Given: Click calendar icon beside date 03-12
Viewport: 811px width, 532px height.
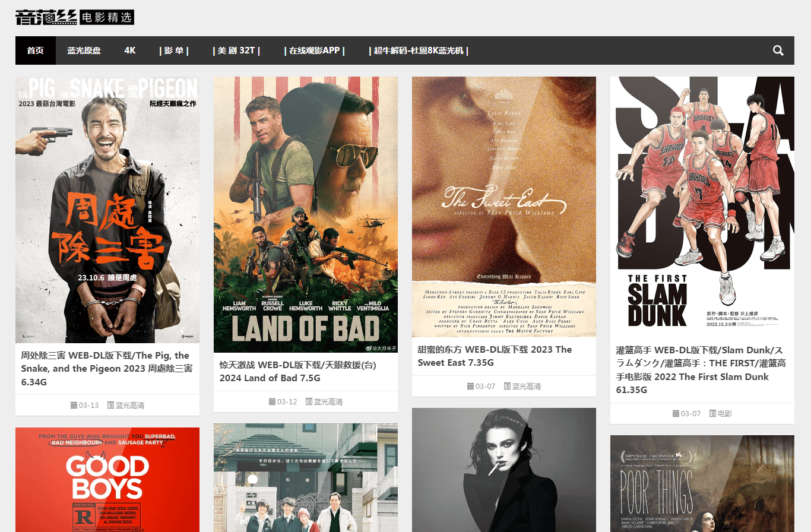Looking at the screenshot, I should [273, 402].
